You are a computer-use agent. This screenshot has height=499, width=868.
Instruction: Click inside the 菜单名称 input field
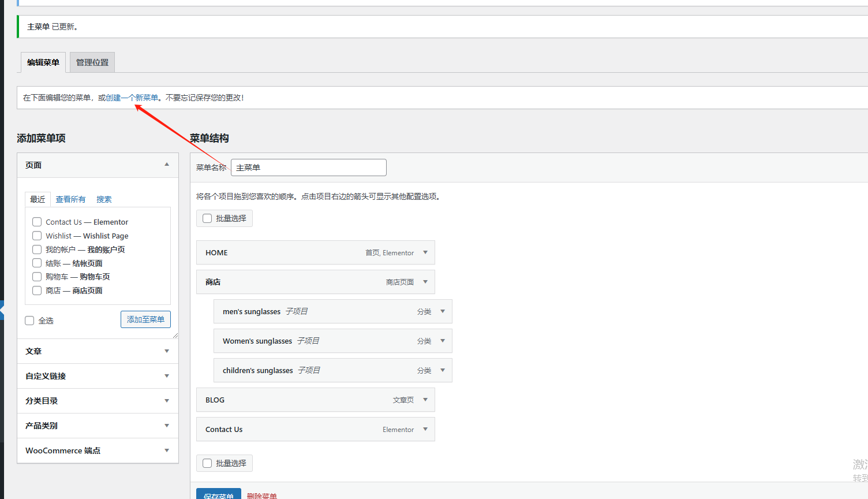click(x=308, y=167)
